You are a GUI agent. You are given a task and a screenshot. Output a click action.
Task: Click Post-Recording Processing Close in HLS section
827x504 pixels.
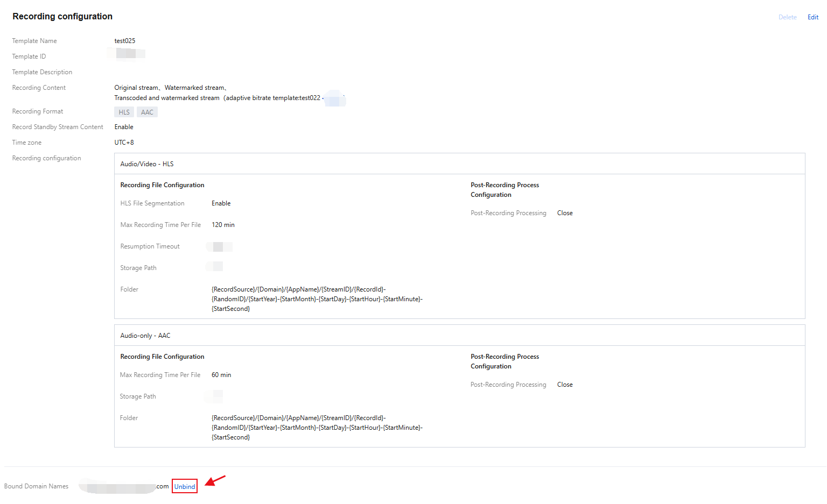click(565, 213)
